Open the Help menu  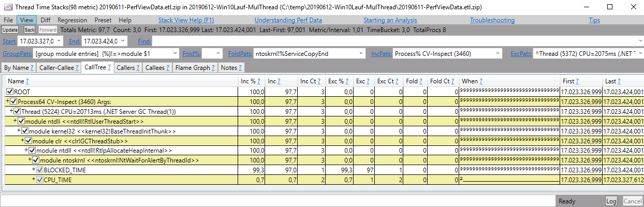point(125,20)
